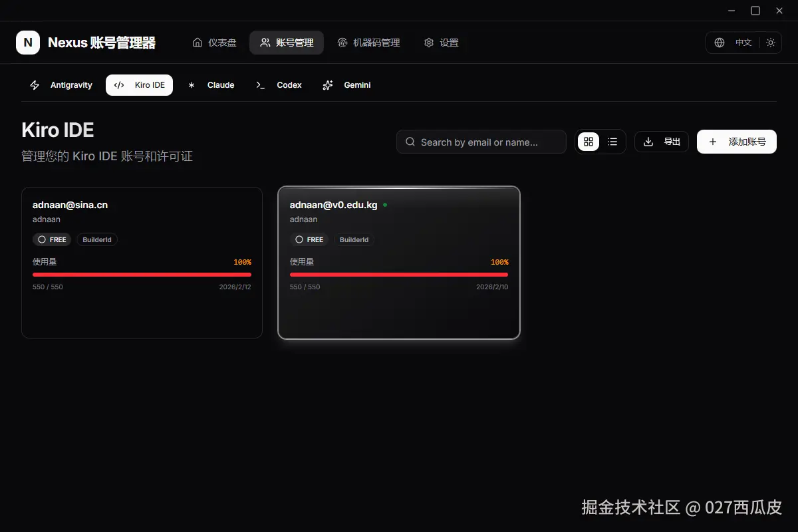The image size is (798, 532).
Task: Click the Codex terminal icon
Action: tap(260, 85)
